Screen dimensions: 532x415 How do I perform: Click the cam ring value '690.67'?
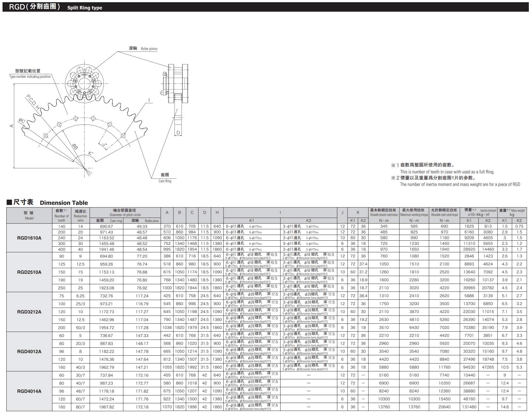coord(106,226)
